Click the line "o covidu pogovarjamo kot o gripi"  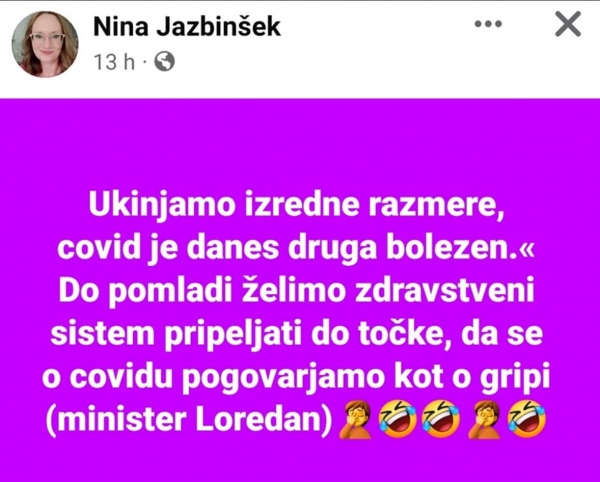point(296,378)
